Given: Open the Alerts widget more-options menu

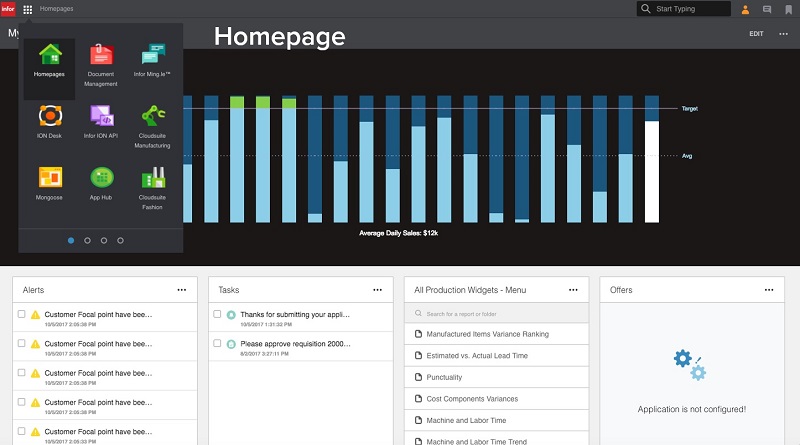Looking at the screenshot, I should point(182,290).
